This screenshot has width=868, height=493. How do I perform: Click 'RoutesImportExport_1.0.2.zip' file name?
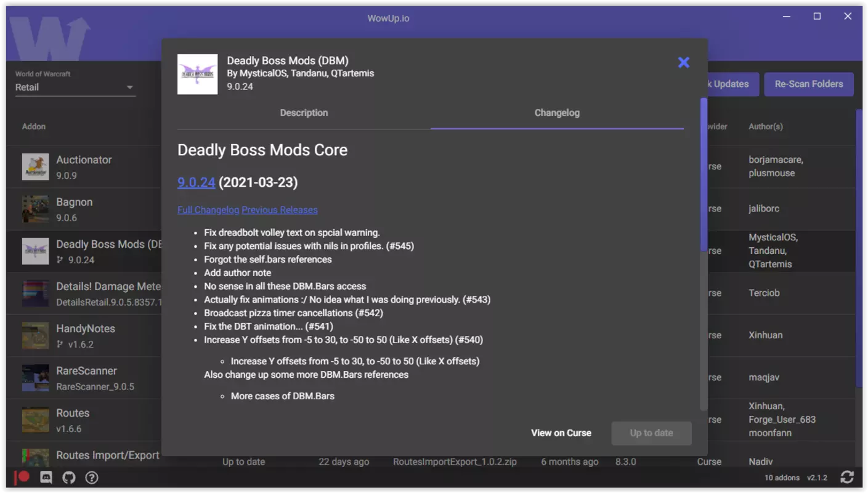455,462
